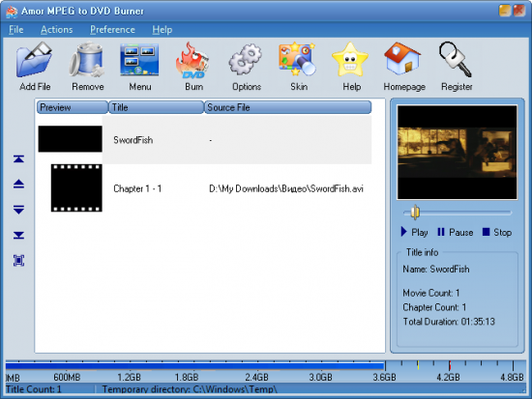Click the Temporary directory status text
This screenshot has width=532, height=399.
click(x=190, y=389)
